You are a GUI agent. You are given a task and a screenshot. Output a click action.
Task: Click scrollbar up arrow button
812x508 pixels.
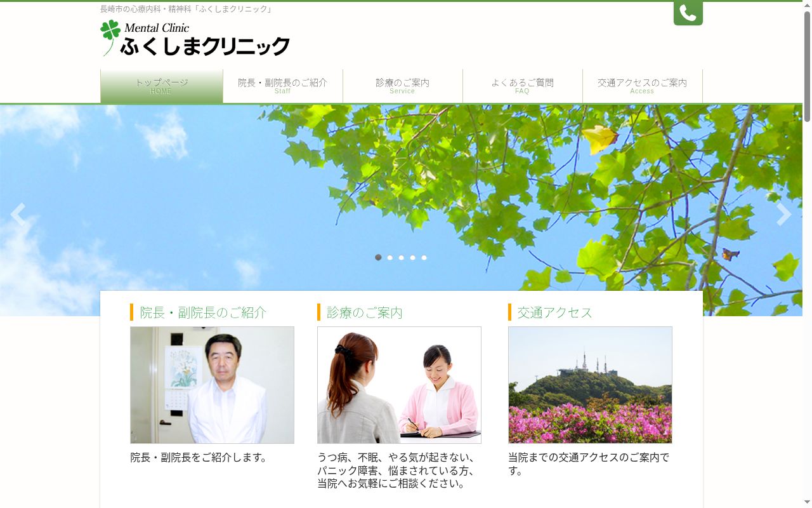pyautogui.click(x=807, y=5)
